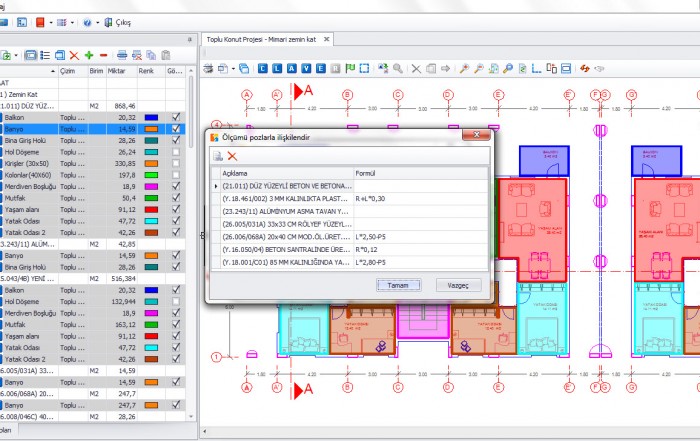This screenshot has height=441, width=700.
Task: Uncheck the checkbox for Yatak Odası 2
Action: pos(176,232)
